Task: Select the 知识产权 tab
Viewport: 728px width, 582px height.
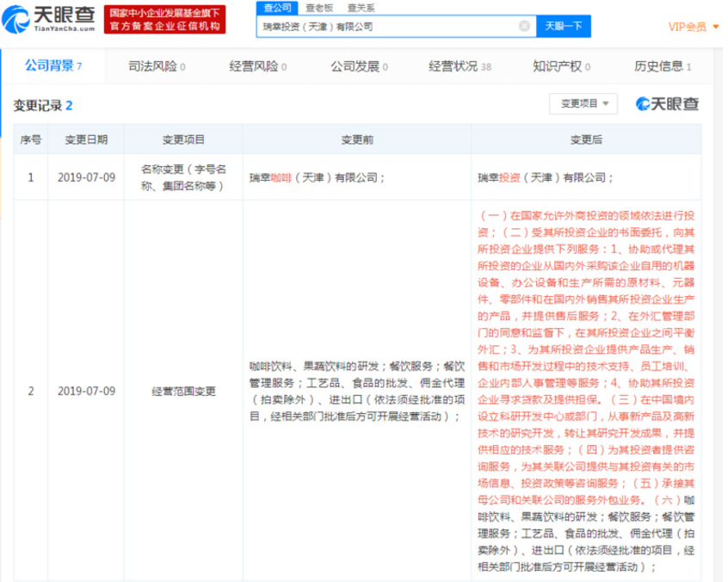Action: coord(561,66)
